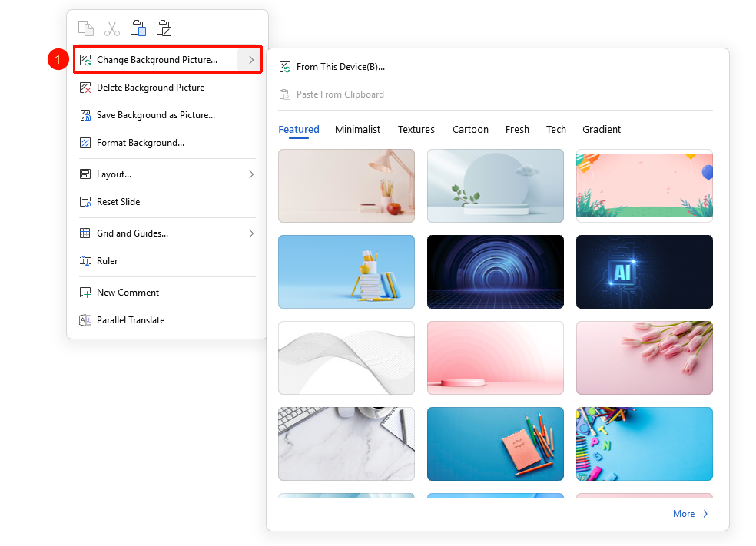The height and width of the screenshot is (546, 756).
Task: Choose the pink tulips background thumbnail
Action: [x=644, y=358]
